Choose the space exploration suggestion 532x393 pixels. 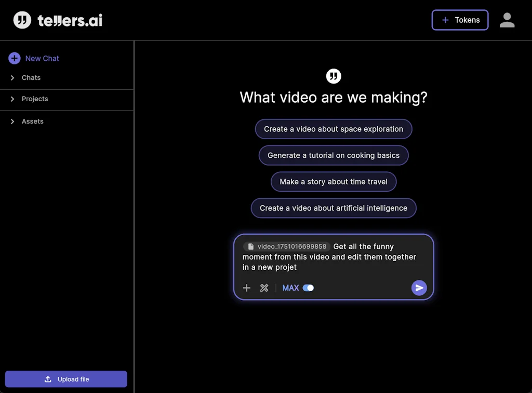[x=334, y=129]
